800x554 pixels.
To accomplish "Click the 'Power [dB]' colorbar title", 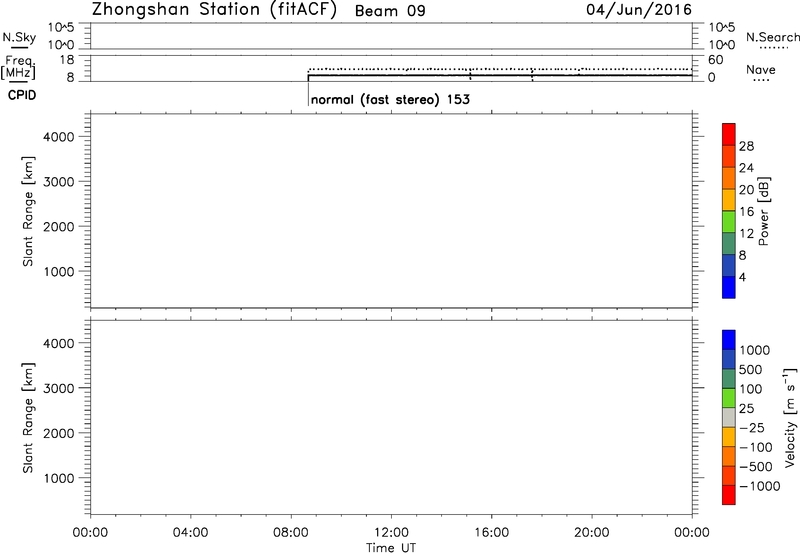I will (764, 211).
